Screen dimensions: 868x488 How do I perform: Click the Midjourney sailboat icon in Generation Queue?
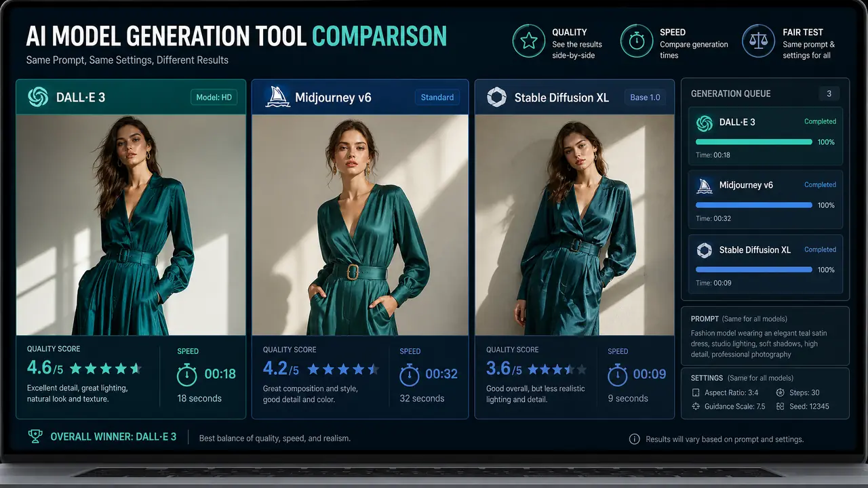coord(705,186)
